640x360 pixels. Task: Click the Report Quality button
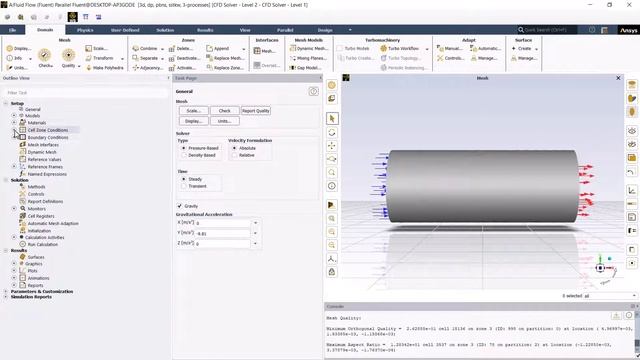pos(256,111)
